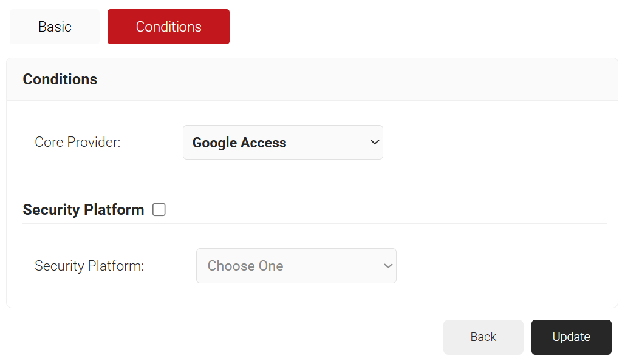Image resolution: width=625 pixels, height=364 pixels.
Task: Click the word Basic in the tab bar
Action: click(55, 27)
